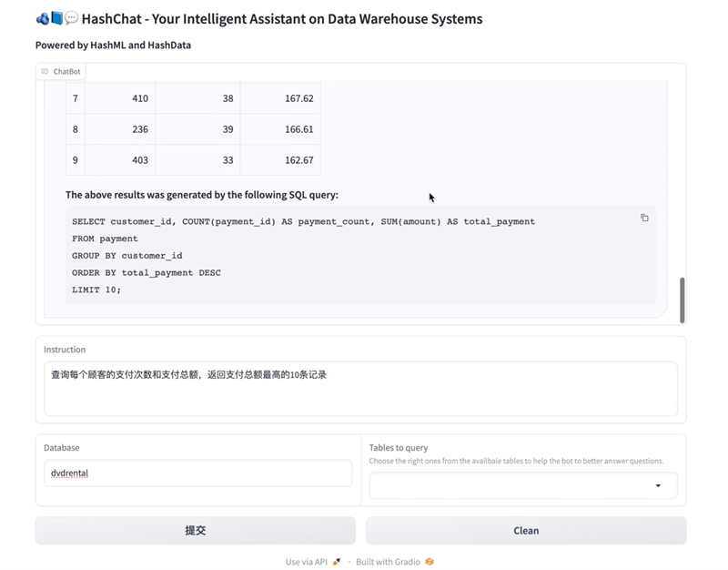
Task: Click the Database field containing dvdrental
Action: (197, 473)
